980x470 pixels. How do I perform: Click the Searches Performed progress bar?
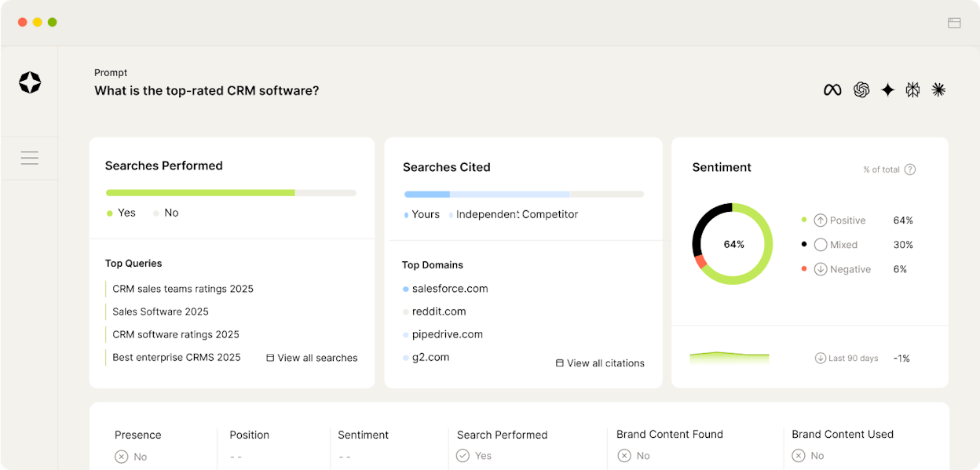(x=231, y=192)
